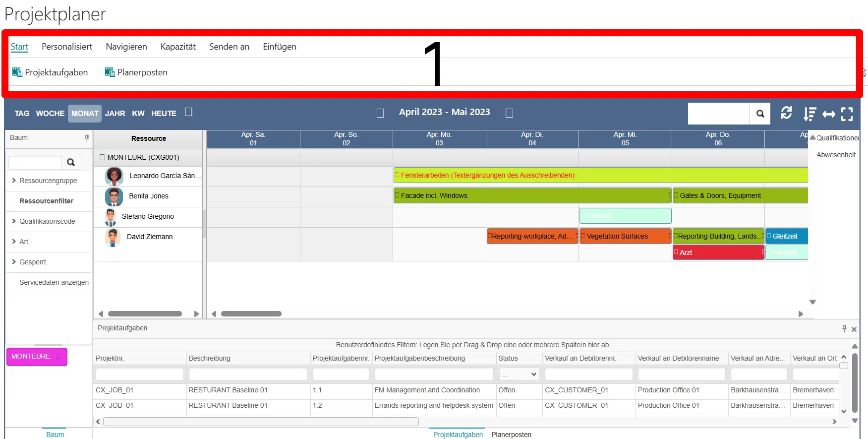Click the HEUTE button
The width and height of the screenshot is (868, 439).
pos(164,114)
